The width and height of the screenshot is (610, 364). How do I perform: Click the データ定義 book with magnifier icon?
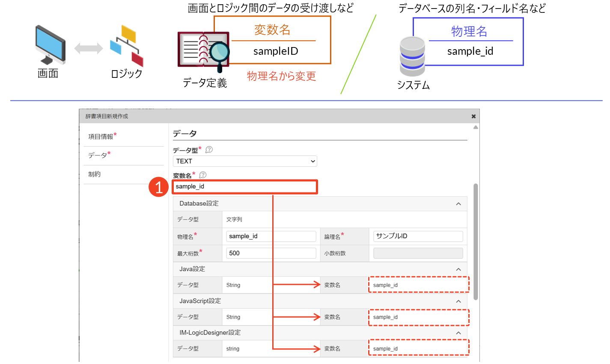click(203, 51)
